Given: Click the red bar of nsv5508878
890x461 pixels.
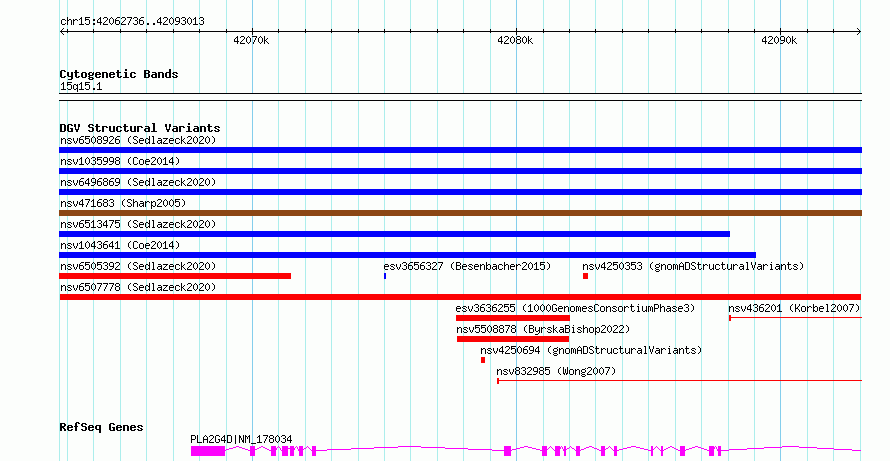Looking at the screenshot, I should pos(513,339).
